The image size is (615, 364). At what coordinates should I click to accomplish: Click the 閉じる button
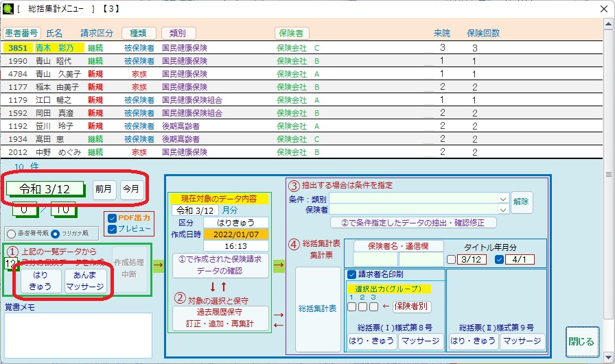pos(582,341)
